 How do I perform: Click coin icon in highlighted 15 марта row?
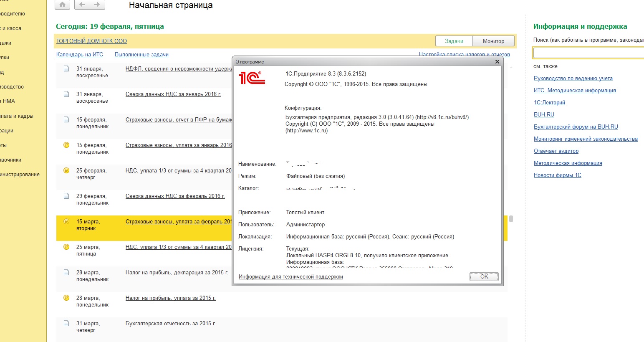point(66,221)
